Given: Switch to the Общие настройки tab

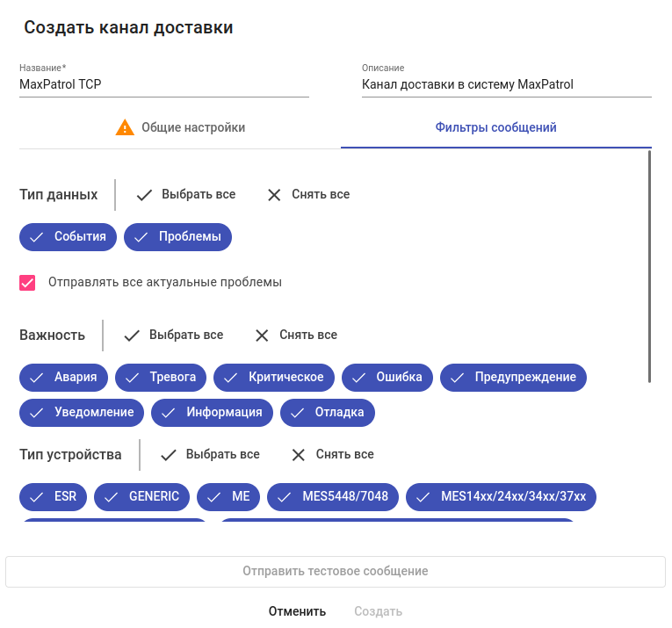Looking at the screenshot, I should pos(180,127).
